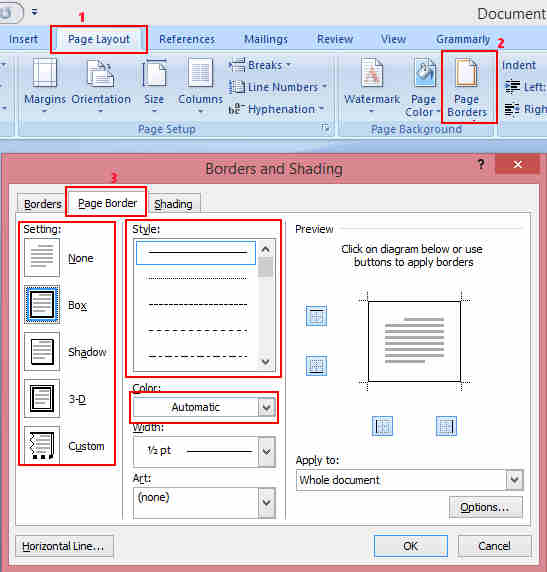
Task: Open the Line Numbers dropdown
Action: [x=278, y=87]
